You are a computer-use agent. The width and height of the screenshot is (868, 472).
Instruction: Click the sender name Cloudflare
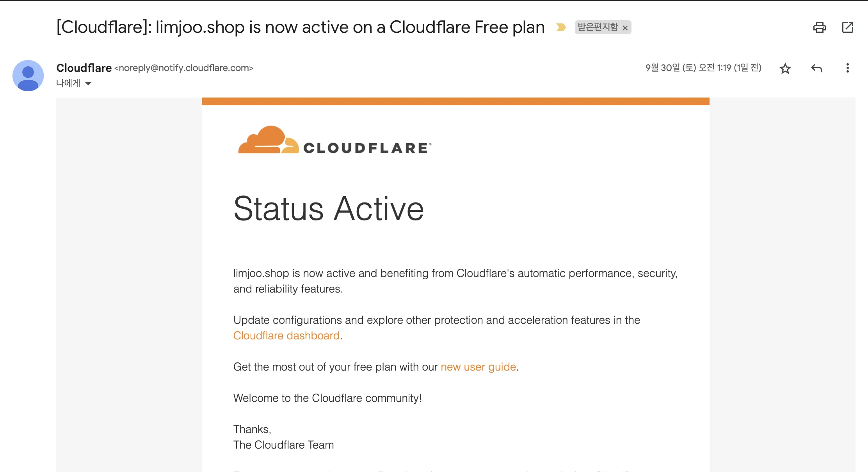pos(84,68)
